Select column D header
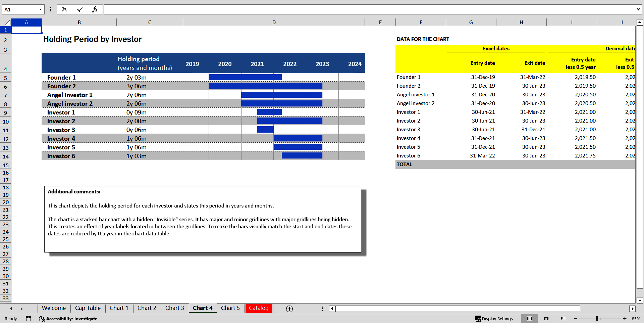 [x=274, y=22]
